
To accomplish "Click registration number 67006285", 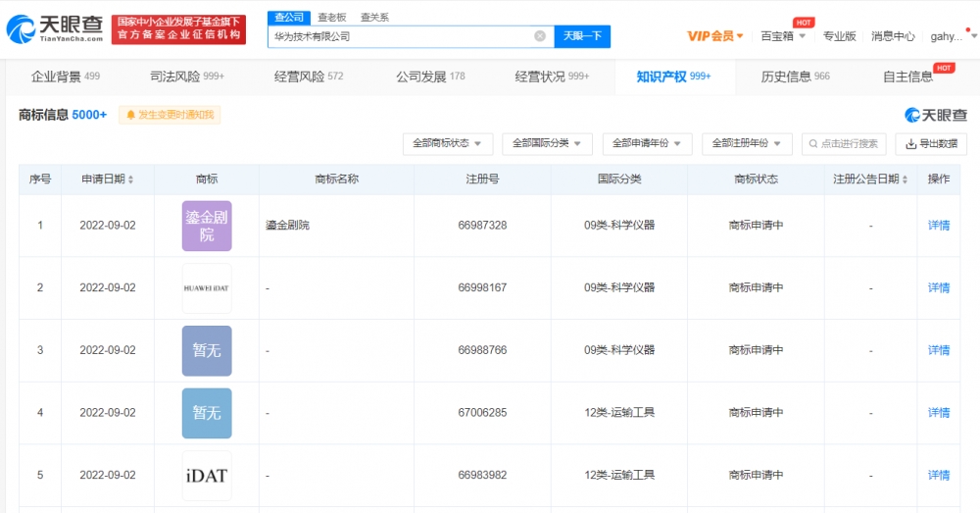I will pyautogui.click(x=482, y=413).
